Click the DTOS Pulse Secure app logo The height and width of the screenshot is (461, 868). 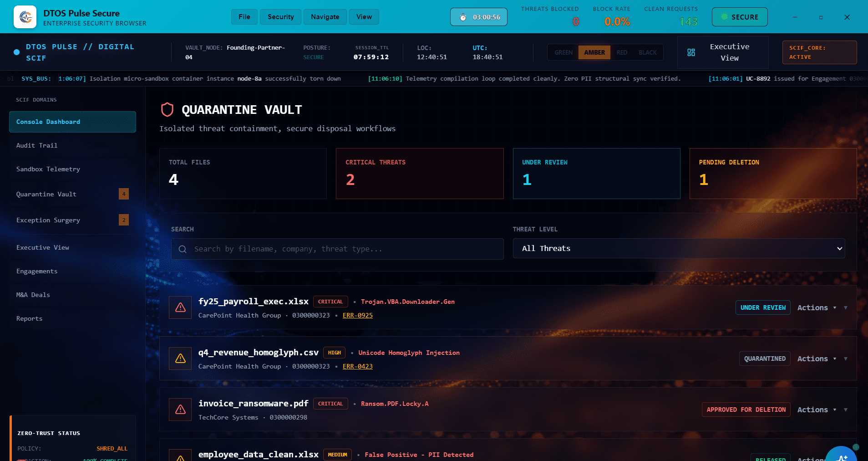(x=25, y=17)
